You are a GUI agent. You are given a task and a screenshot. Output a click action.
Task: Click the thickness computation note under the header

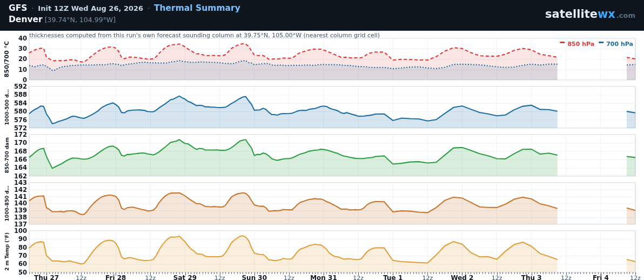coord(204,35)
